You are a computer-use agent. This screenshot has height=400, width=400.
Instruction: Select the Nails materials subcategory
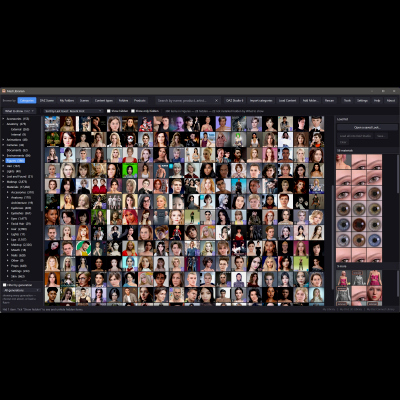(x=18, y=255)
